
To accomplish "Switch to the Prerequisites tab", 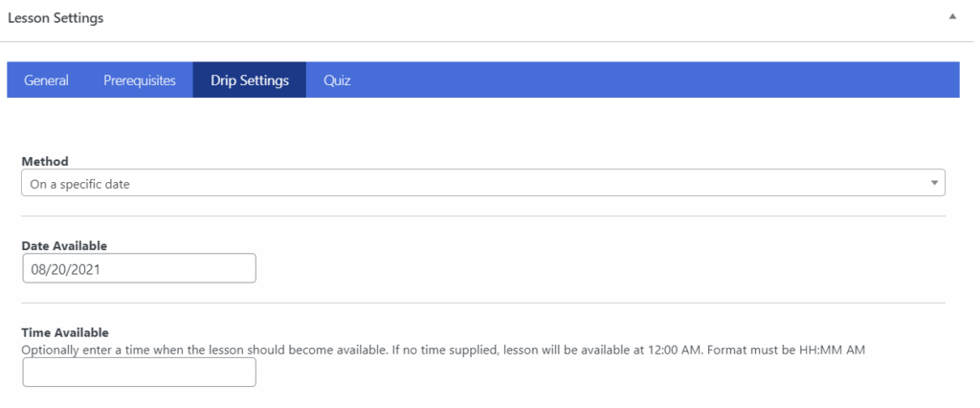I will tap(140, 80).
